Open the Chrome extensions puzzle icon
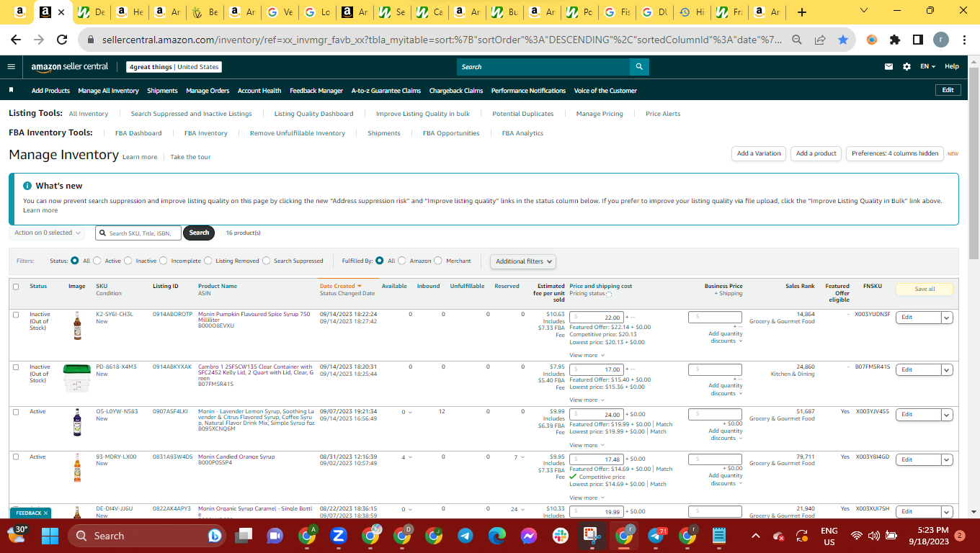The width and height of the screenshot is (980, 553). point(895,40)
